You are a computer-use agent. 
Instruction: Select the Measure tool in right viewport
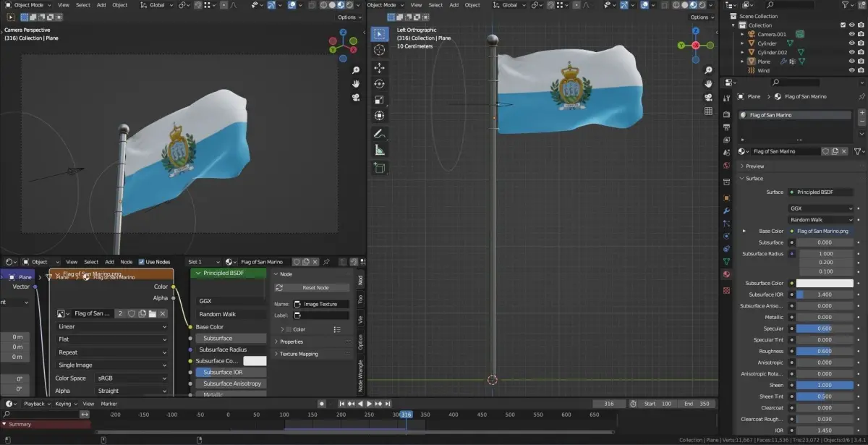[380, 151]
